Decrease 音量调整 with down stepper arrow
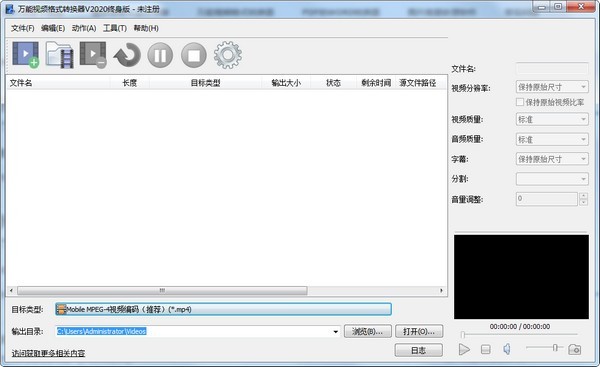600x367 pixels. [x=584, y=202]
